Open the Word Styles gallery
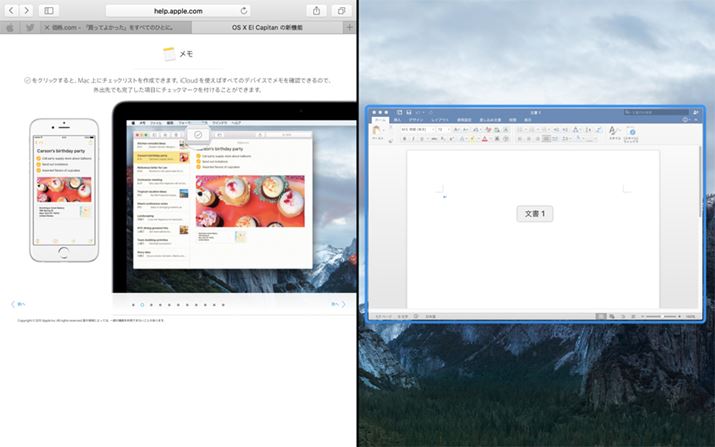715x447 pixels. click(614, 133)
